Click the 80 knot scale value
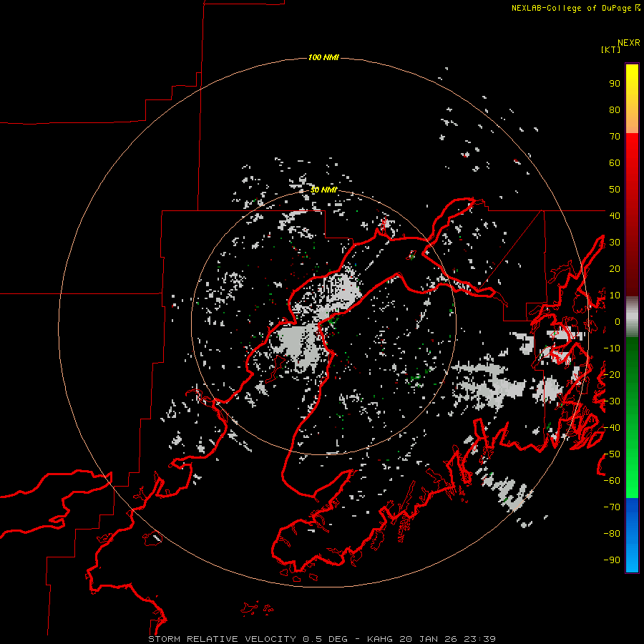Image resolution: width=644 pixels, height=644 pixels. click(x=615, y=109)
